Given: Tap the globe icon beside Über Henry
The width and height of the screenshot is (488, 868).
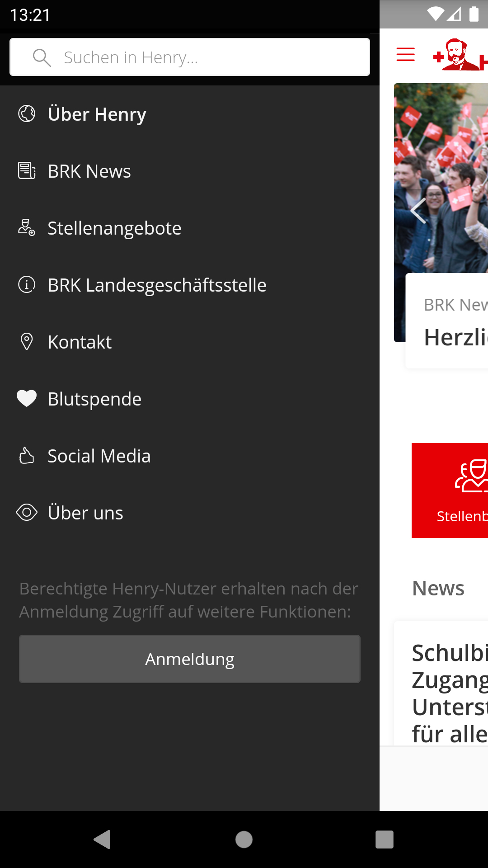Looking at the screenshot, I should (27, 114).
